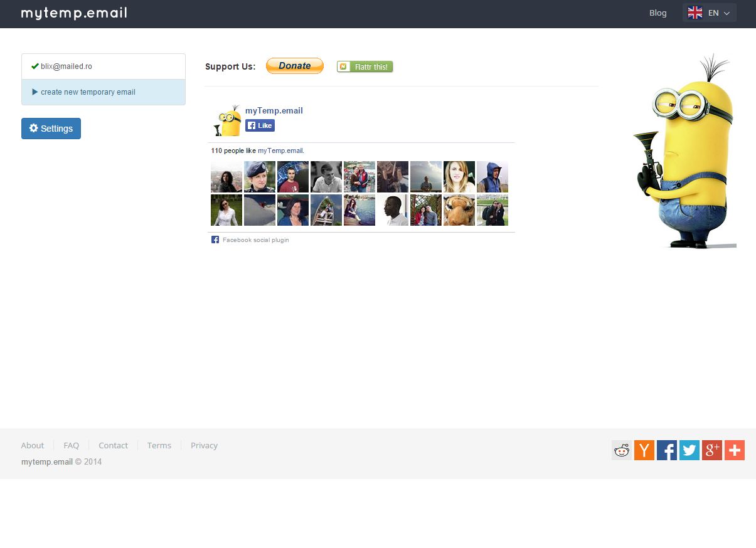Image resolution: width=756 pixels, height=548 pixels.
Task: Click myTemp.email link in likes count text
Action: point(280,150)
